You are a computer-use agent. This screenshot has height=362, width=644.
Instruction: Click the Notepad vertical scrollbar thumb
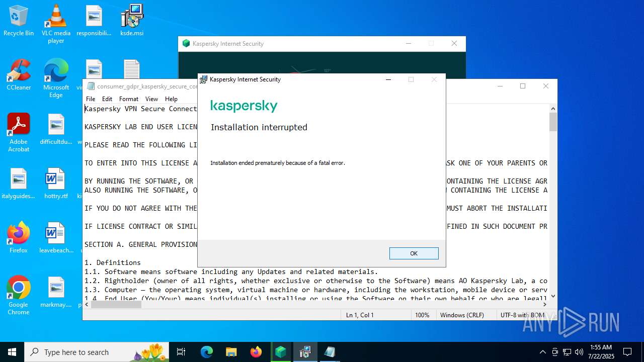[x=553, y=122]
